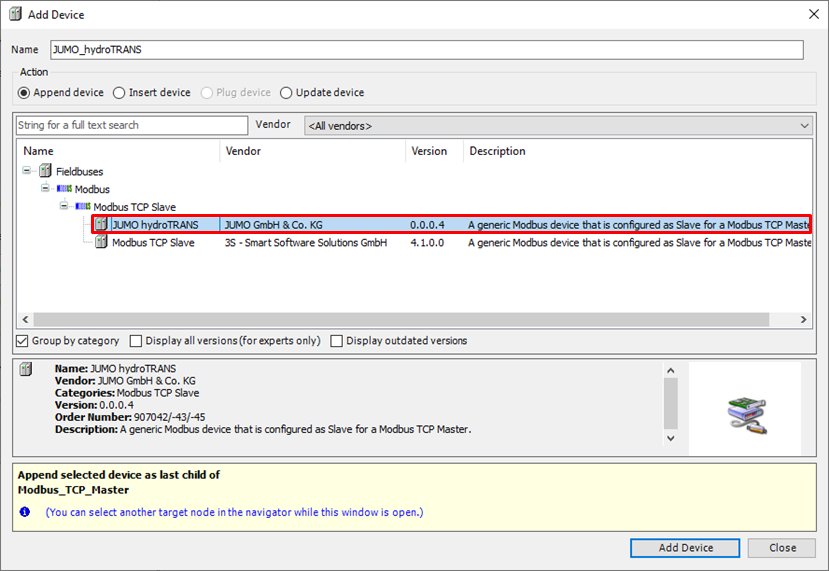Collapse the Modbus TCP Slave node
The width and height of the screenshot is (829, 571).
pos(63,206)
